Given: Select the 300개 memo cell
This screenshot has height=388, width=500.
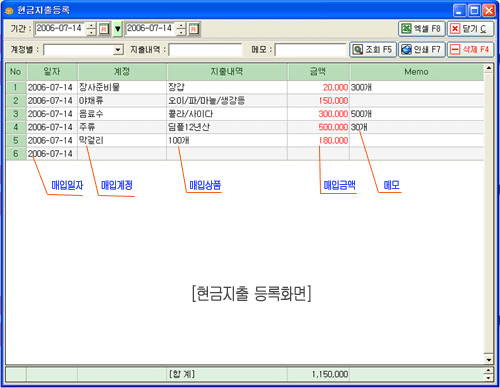Looking at the screenshot, I should click(x=417, y=87).
